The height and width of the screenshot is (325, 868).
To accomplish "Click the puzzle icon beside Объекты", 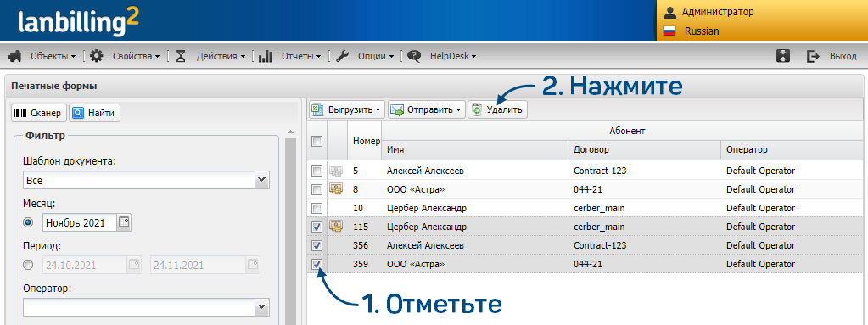I will (x=15, y=56).
